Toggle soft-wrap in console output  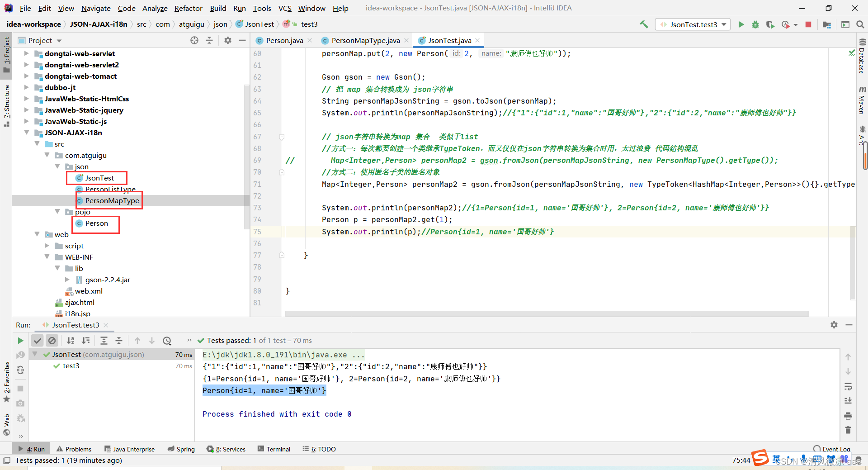848,386
